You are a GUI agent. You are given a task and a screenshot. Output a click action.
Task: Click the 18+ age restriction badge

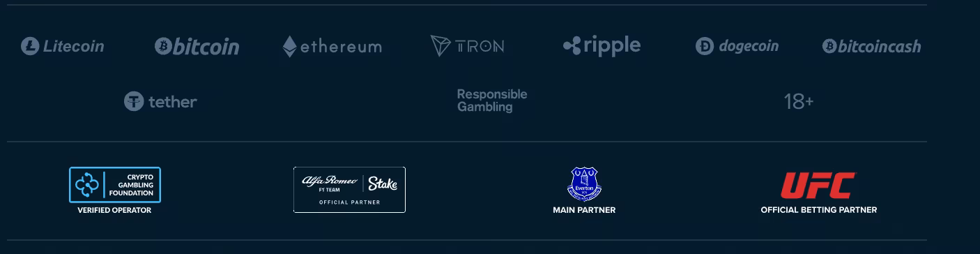click(x=798, y=102)
